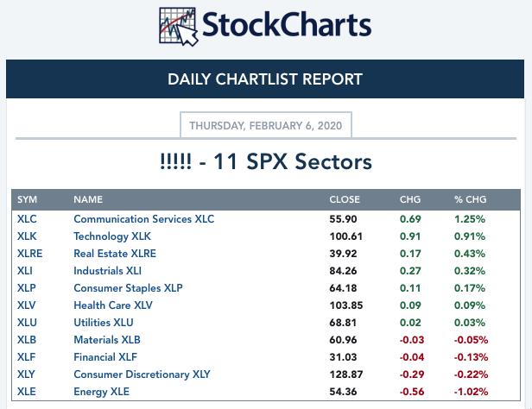Click the Daily ChartList Report banner
The height and width of the screenshot is (409, 532).
coord(265,79)
